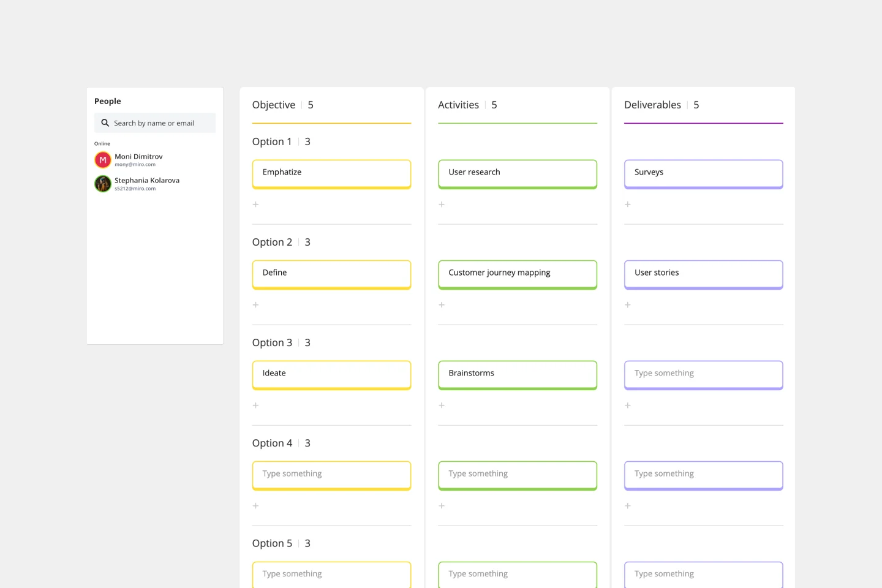Click the Option 4 row label
Viewport: 882px width, 588px height.
272,443
